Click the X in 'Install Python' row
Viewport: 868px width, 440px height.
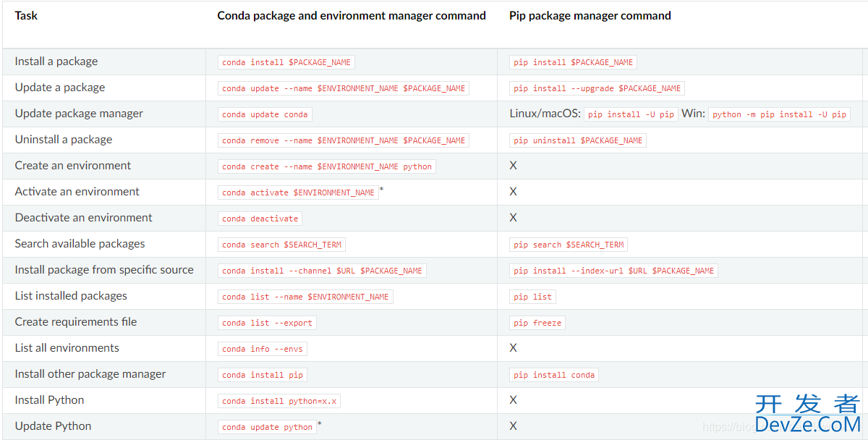(x=513, y=400)
